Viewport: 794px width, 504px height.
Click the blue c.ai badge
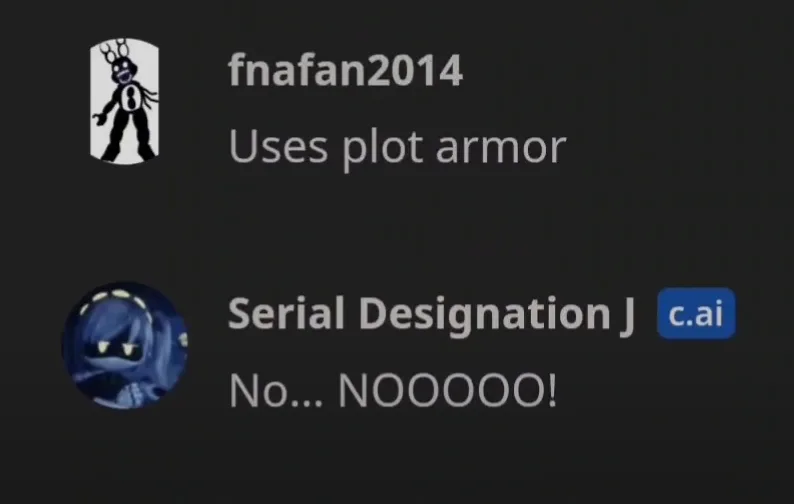pos(696,314)
